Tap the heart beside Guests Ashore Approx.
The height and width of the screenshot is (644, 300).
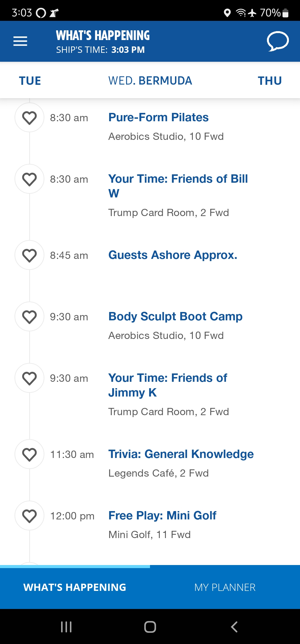point(29,255)
